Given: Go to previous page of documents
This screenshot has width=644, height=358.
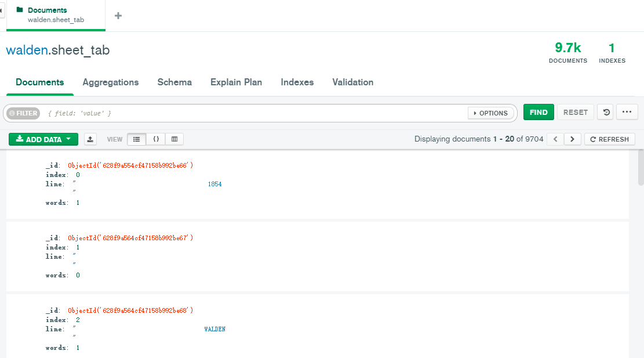Looking at the screenshot, I should pos(555,139).
